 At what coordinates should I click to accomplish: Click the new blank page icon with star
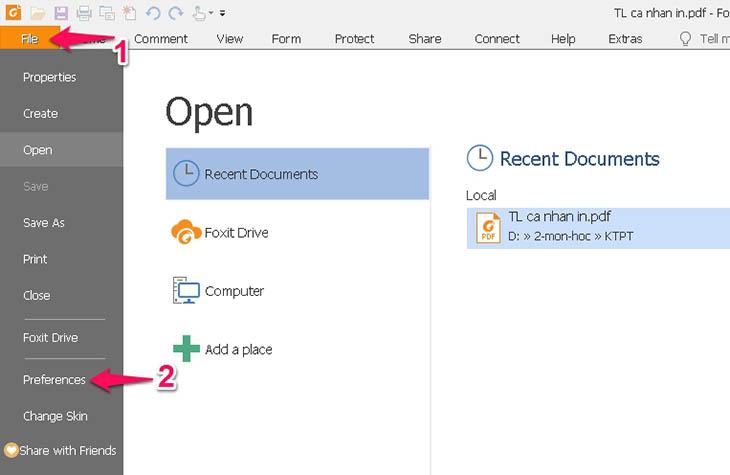129,13
